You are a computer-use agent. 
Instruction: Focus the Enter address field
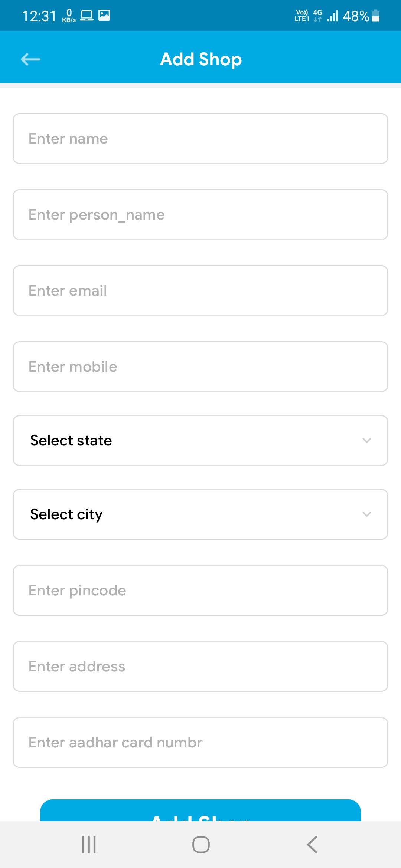click(x=200, y=666)
